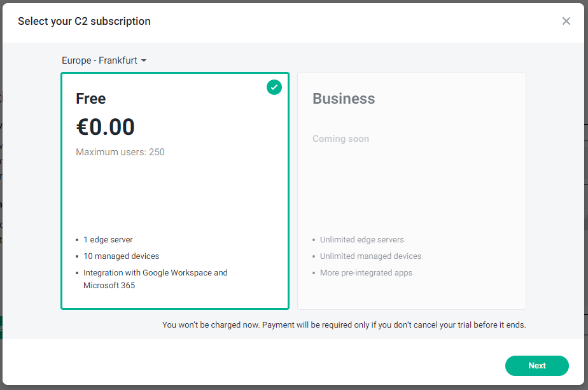Open the Europe - Frankfurt region dropdown

click(x=104, y=60)
